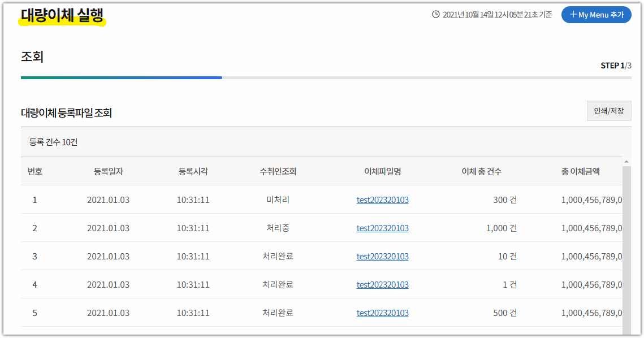Open the test202320103 file link in row 1
The image size is (644, 338).
(382, 200)
